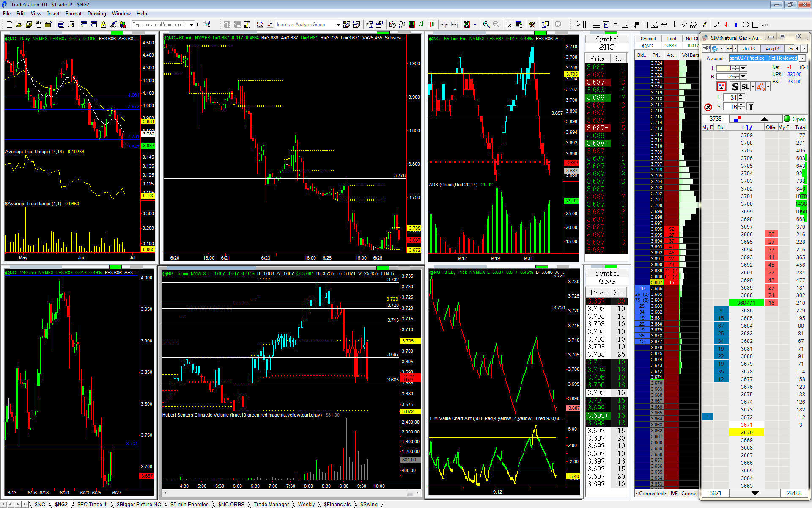The image size is (812, 508).
Task: Click the bold S order button
Action: 735,87
